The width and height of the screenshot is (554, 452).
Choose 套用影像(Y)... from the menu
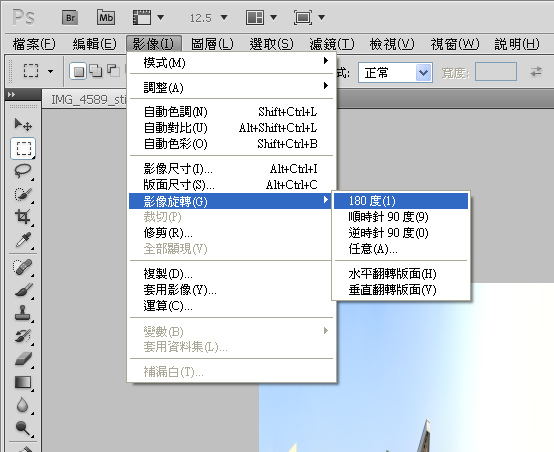(231, 290)
